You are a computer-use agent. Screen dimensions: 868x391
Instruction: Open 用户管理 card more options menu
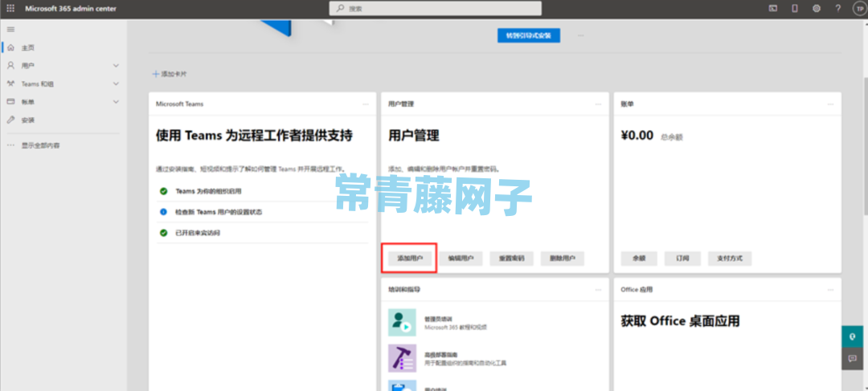tap(598, 104)
